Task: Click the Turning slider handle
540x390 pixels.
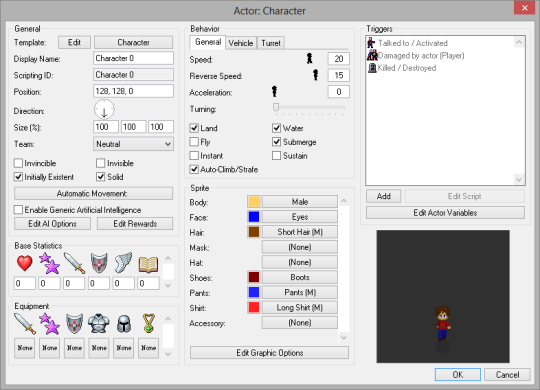Action: [276, 107]
